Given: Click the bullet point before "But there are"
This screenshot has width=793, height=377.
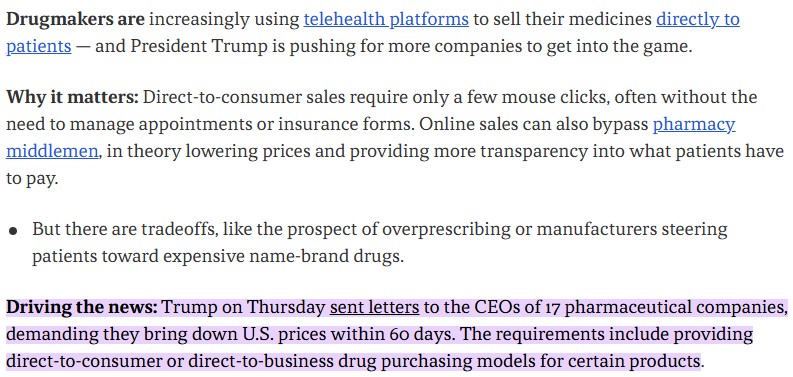Looking at the screenshot, I should pos(13,231).
